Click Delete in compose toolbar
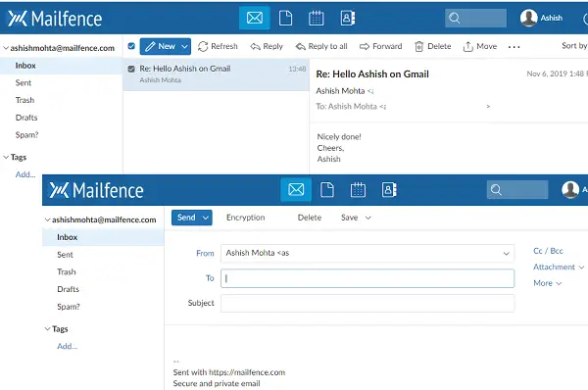588x390 pixels. pyautogui.click(x=310, y=218)
